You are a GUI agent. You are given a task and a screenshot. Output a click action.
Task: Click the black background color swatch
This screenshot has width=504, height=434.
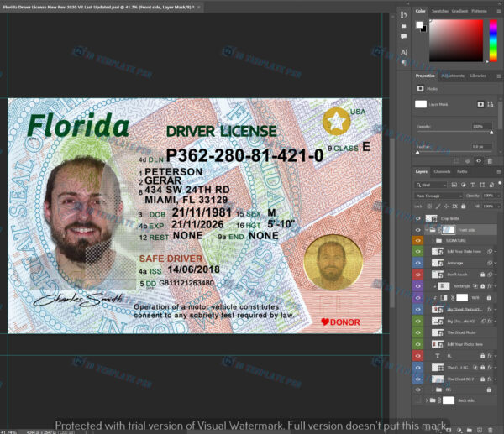(x=424, y=29)
